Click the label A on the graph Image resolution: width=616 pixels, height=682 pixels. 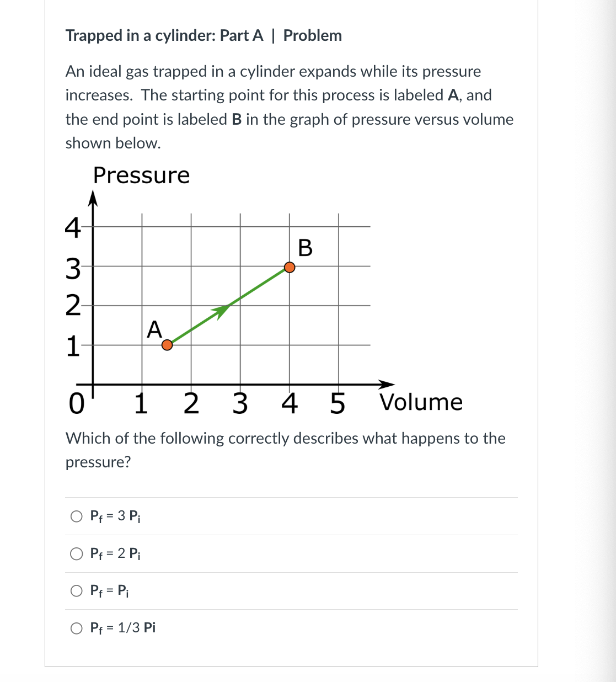pyautogui.click(x=154, y=330)
